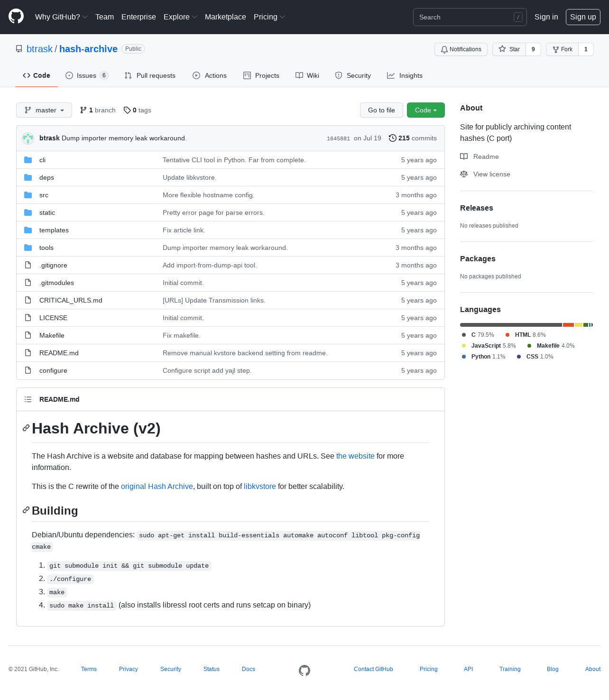Open the Insights tab
The width and height of the screenshot is (609, 700).
coord(405,75)
